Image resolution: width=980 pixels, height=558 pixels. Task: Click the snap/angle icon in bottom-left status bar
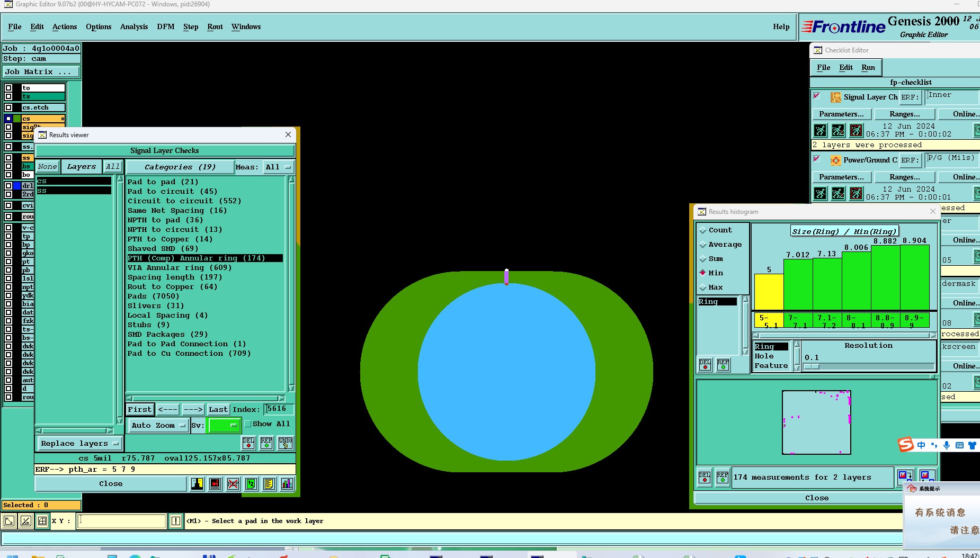pyautogui.click(x=26, y=521)
